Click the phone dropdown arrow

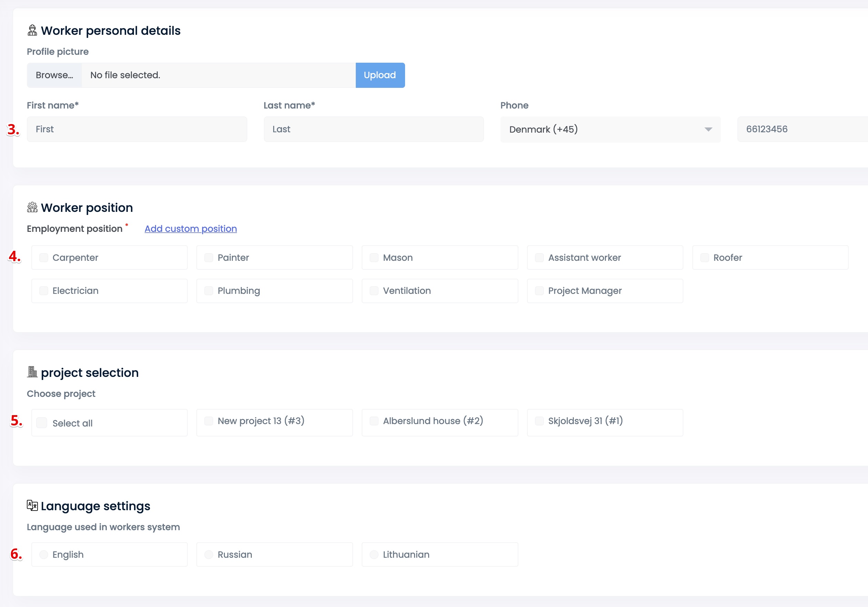click(708, 129)
